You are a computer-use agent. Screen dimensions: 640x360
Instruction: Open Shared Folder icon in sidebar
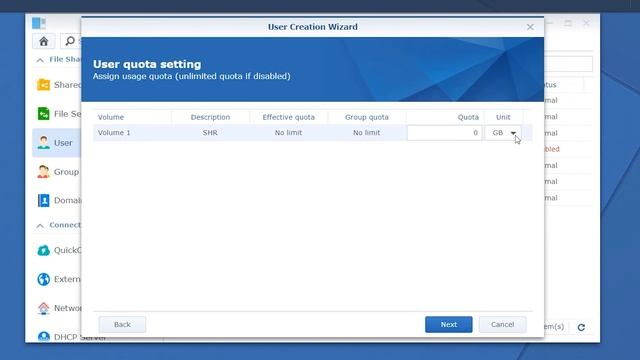pos(43,84)
